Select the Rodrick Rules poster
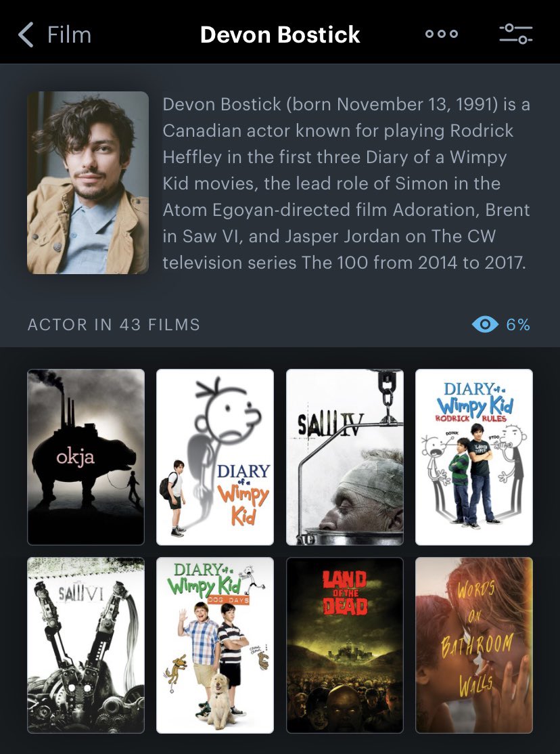Viewport: 560px width, 754px height. [474, 457]
